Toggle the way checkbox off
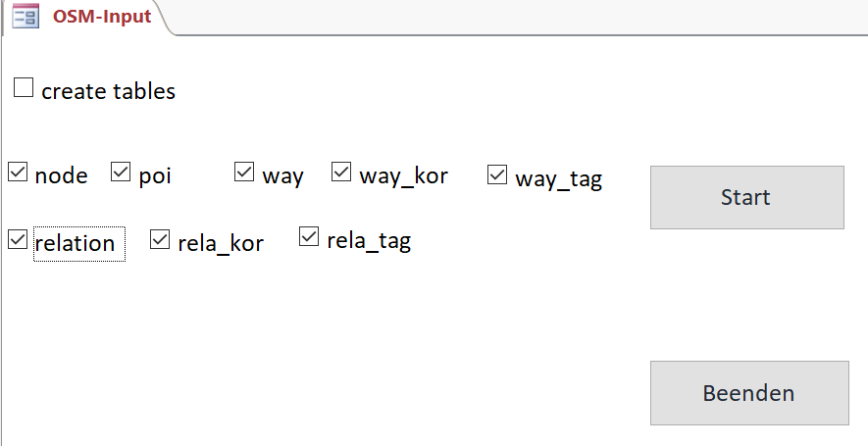The width and height of the screenshot is (868, 446). [x=244, y=172]
